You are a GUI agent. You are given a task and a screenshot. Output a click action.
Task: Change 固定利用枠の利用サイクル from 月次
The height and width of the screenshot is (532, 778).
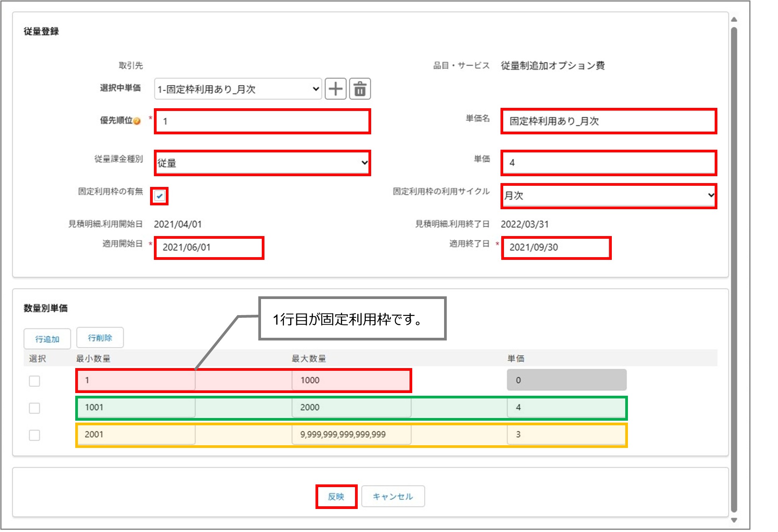click(608, 197)
